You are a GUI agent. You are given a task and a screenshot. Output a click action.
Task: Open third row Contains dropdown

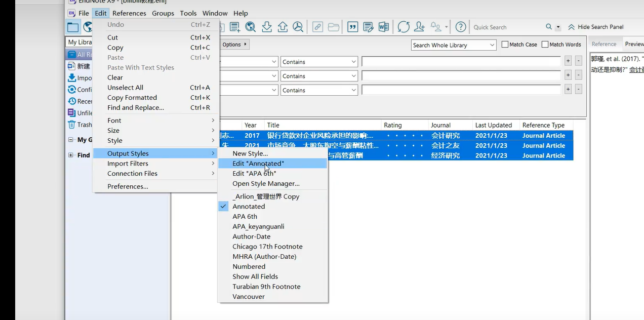319,90
